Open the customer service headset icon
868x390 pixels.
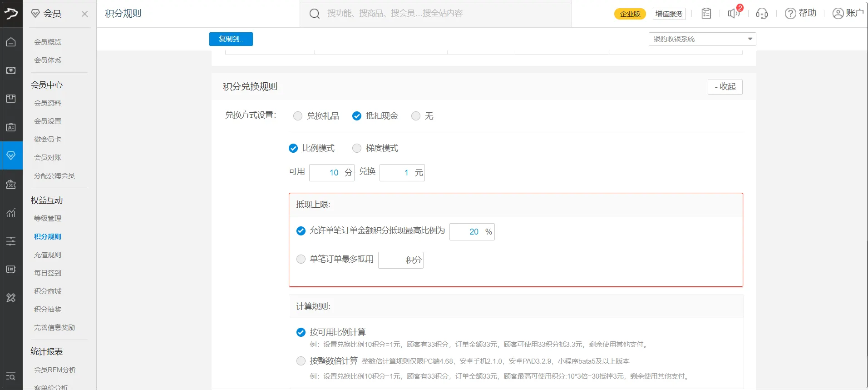pos(762,14)
